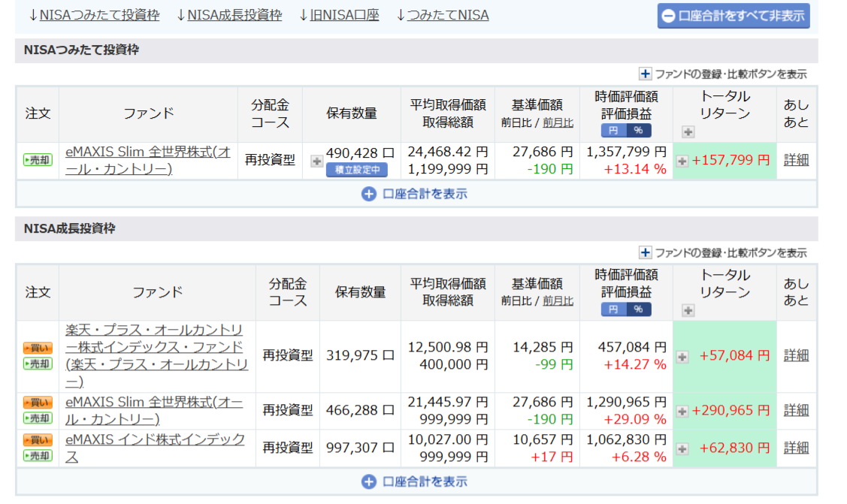The image size is (847, 504).
Task: Open eMAXIS Slim 全世界株式 in つみたて投資枠
Action: (147, 160)
